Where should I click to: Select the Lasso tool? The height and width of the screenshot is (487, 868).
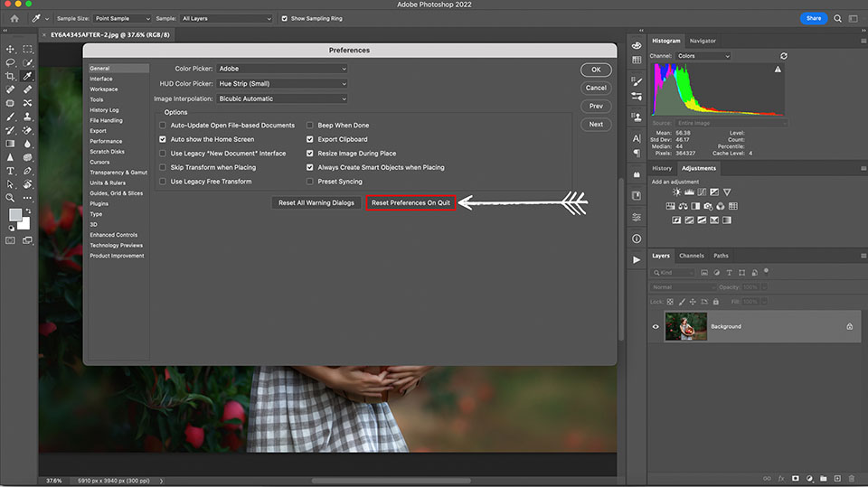pos(10,62)
